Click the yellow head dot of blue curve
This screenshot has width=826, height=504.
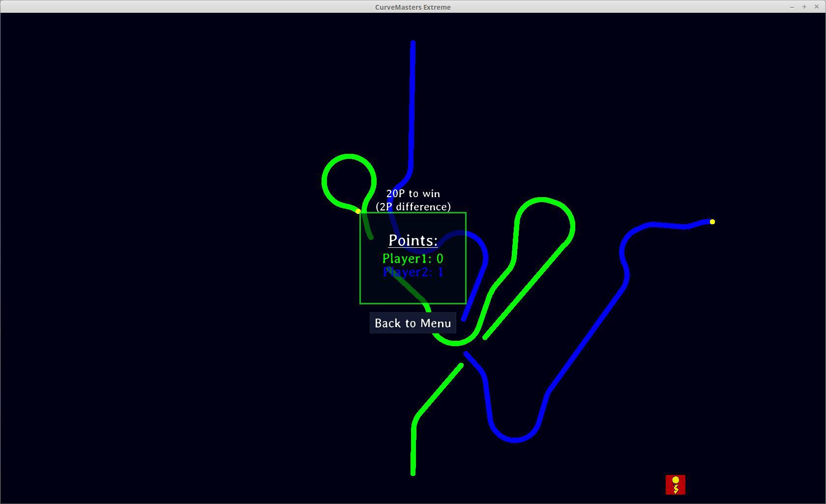[x=712, y=222]
